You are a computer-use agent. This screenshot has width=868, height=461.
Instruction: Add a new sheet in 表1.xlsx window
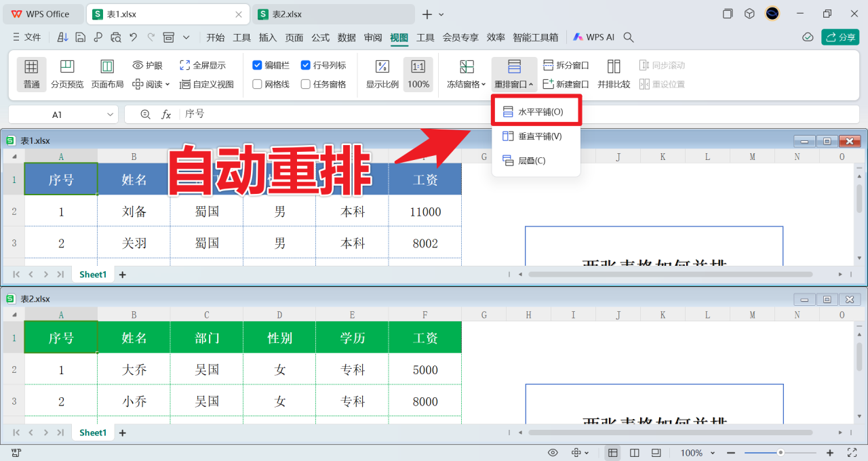point(123,275)
